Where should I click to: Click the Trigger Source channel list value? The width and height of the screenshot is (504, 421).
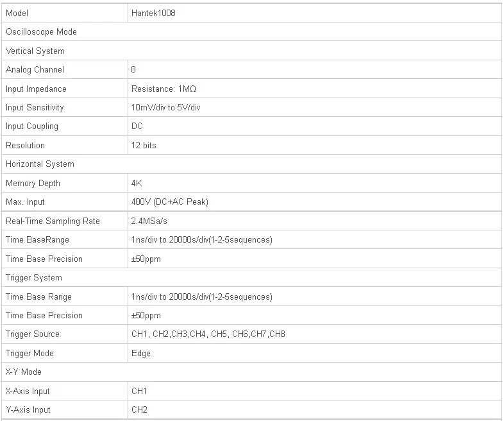(x=208, y=334)
